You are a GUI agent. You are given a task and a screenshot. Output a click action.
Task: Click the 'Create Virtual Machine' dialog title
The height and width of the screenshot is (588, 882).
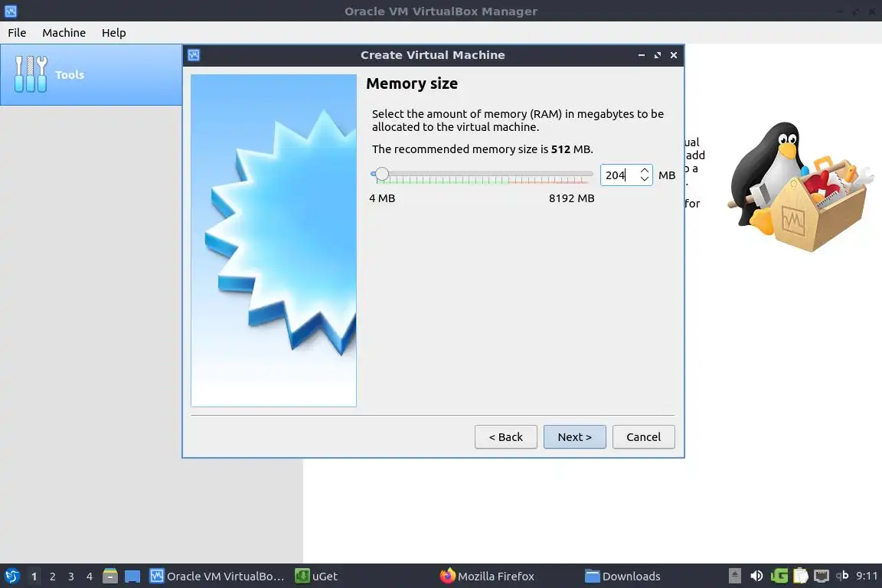point(433,55)
